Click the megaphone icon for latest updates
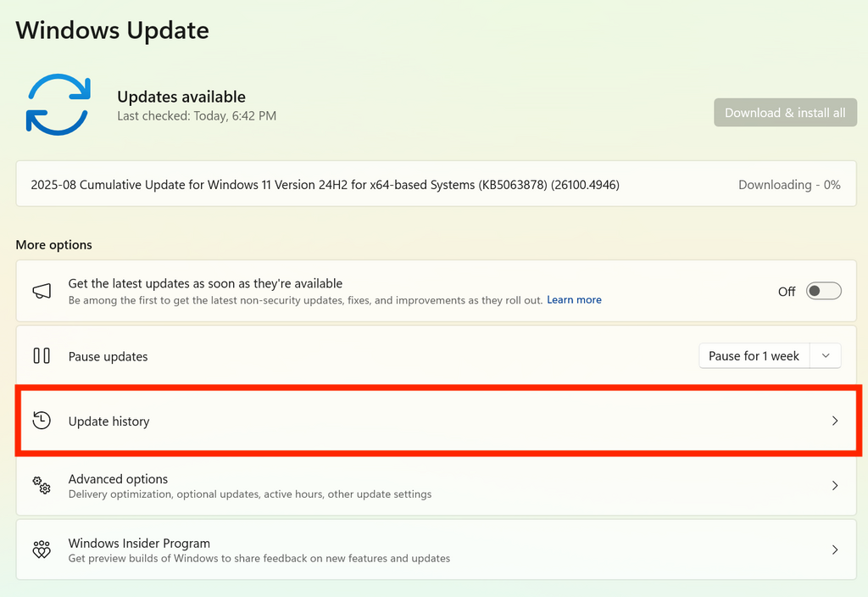Screen dimensions: 868x597 (42, 291)
